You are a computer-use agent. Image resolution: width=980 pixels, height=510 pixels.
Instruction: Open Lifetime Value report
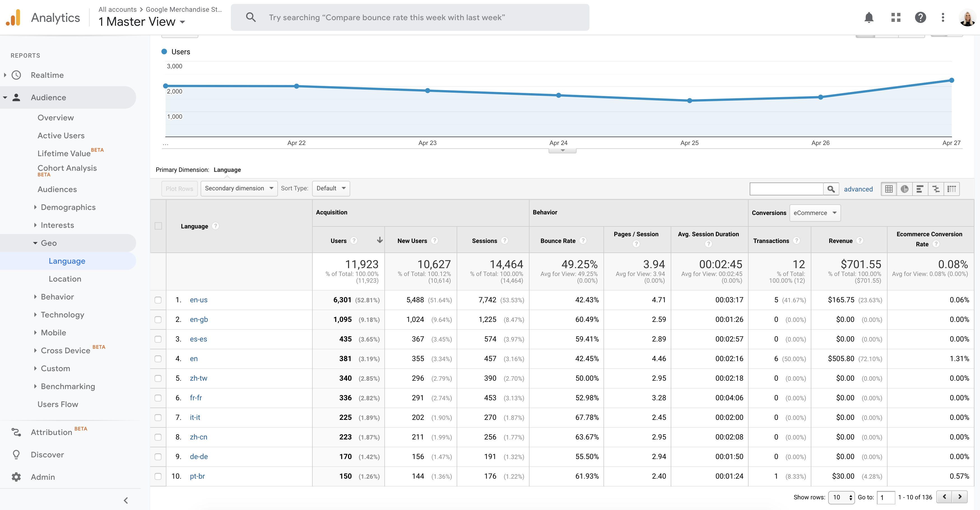click(64, 153)
